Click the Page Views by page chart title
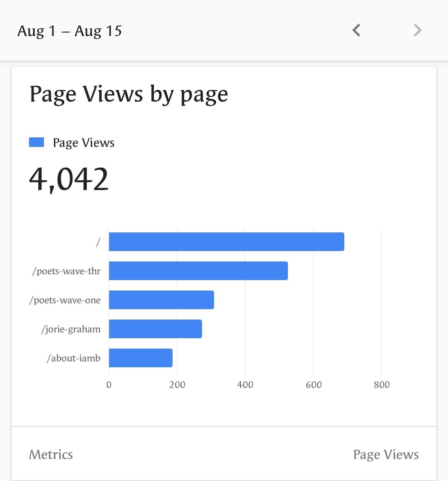The width and height of the screenshot is (448, 481). click(129, 94)
